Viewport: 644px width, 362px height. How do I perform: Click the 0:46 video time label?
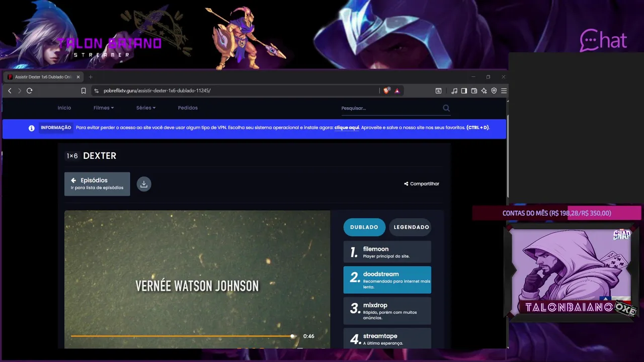(x=309, y=336)
